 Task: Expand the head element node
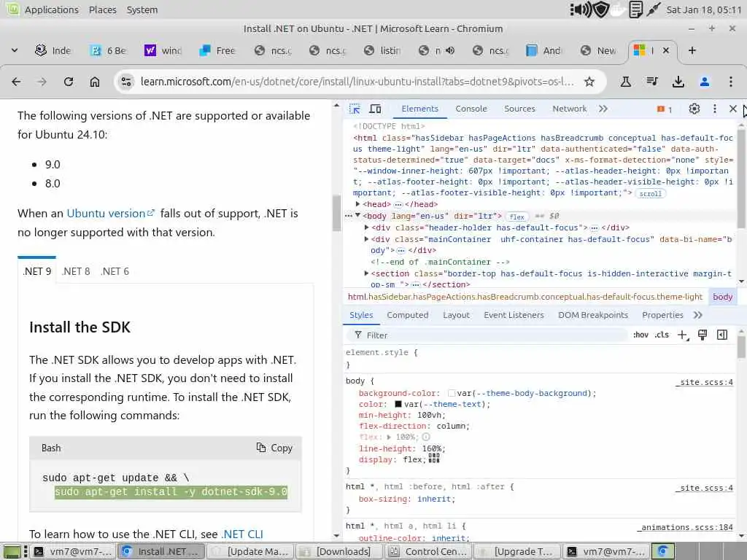[x=357, y=204]
